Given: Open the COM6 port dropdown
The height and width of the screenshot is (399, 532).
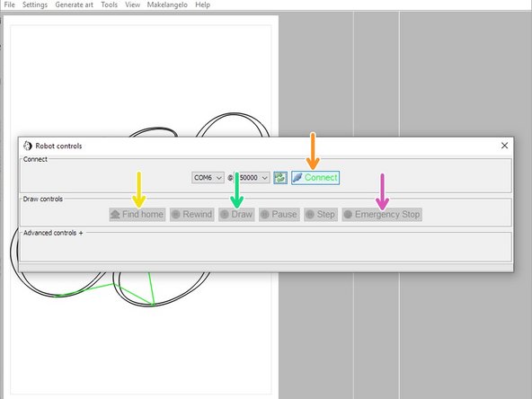Looking at the screenshot, I should tap(208, 177).
